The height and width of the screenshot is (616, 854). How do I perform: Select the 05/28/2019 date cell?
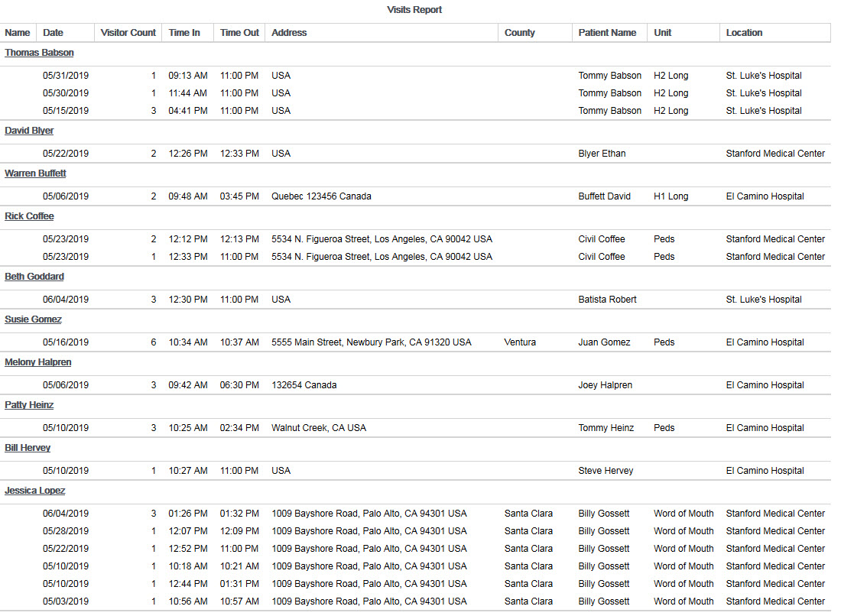point(66,531)
